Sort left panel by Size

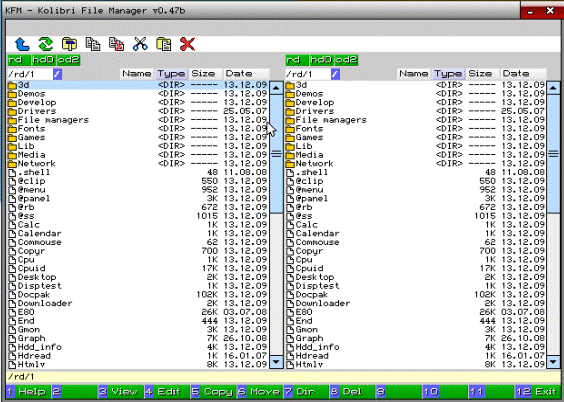pos(205,74)
